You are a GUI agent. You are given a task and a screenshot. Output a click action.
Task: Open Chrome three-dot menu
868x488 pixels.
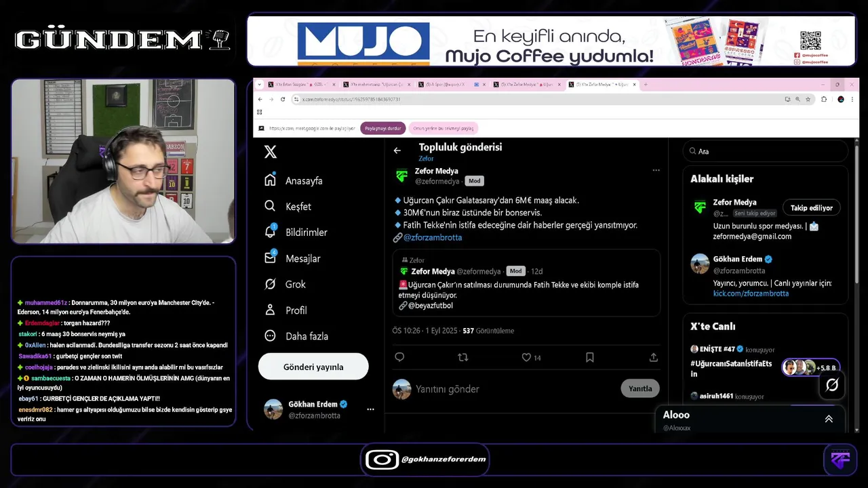pos(854,99)
